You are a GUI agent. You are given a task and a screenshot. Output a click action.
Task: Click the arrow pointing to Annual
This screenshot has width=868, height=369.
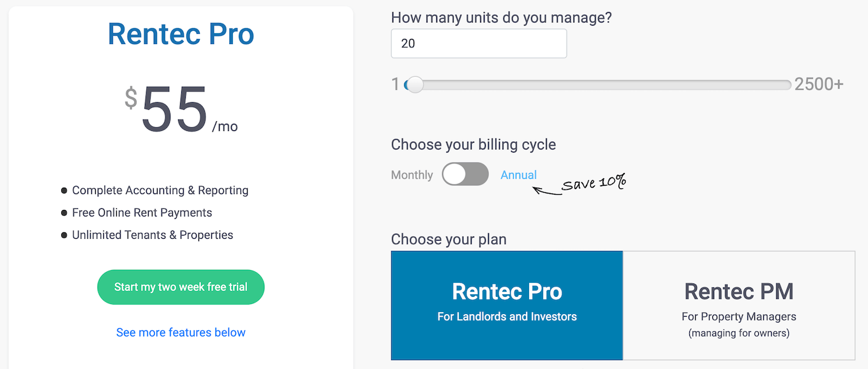tap(547, 190)
